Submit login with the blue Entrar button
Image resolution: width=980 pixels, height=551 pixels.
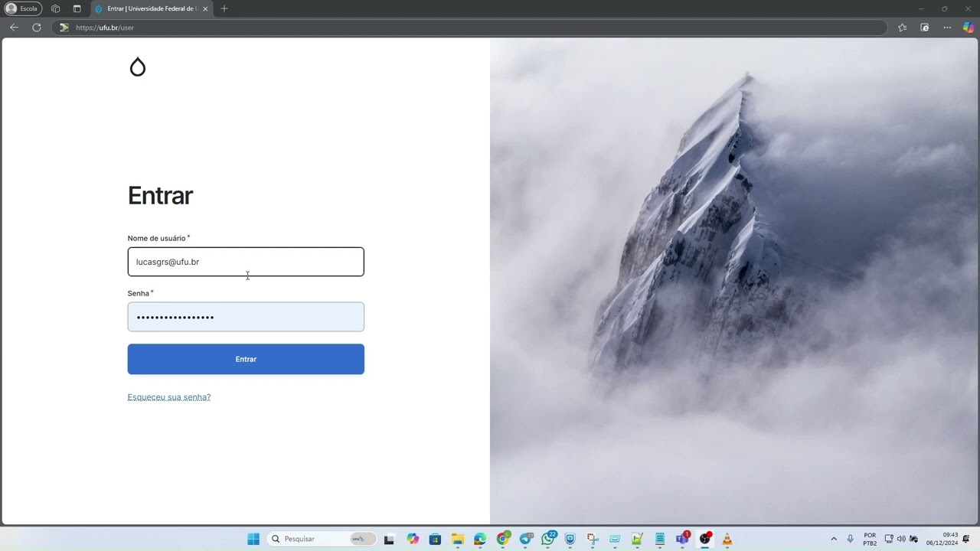coord(246,359)
